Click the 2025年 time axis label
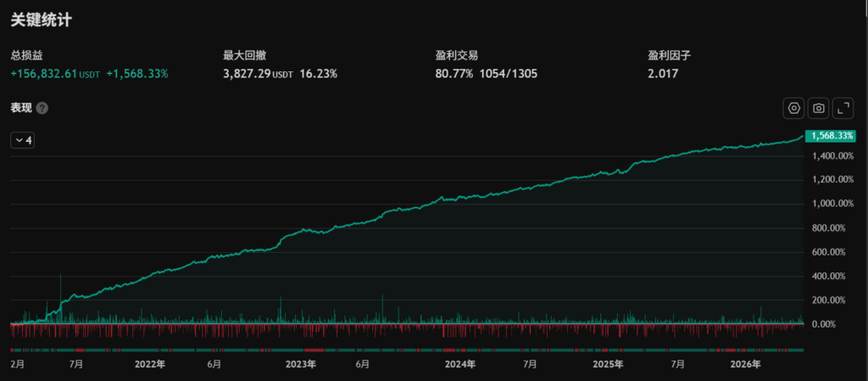868x381 pixels. pyautogui.click(x=609, y=364)
